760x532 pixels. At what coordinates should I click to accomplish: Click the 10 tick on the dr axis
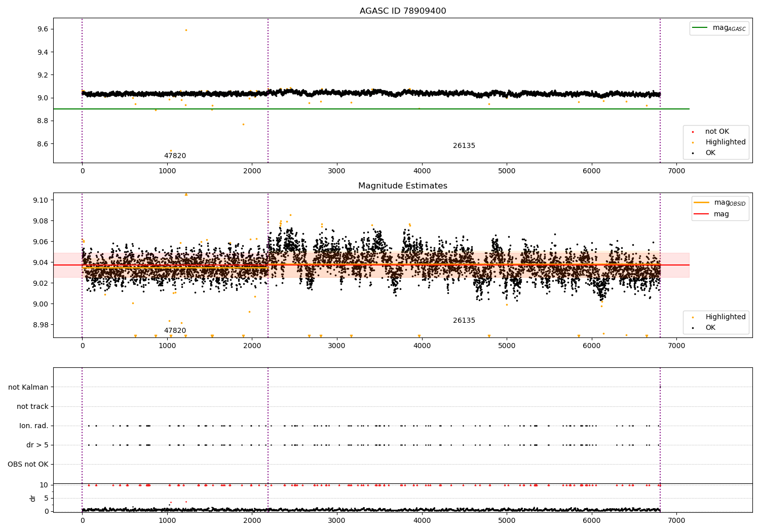coord(44,485)
